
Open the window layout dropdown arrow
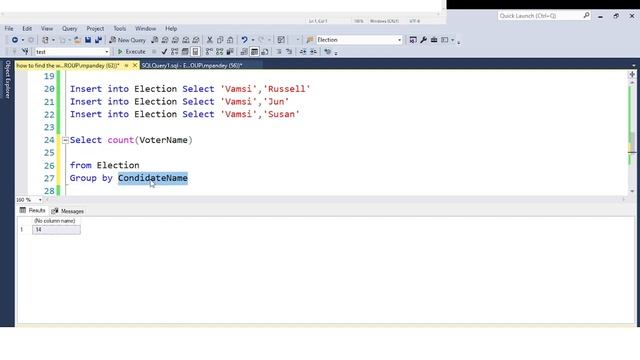click(453, 40)
